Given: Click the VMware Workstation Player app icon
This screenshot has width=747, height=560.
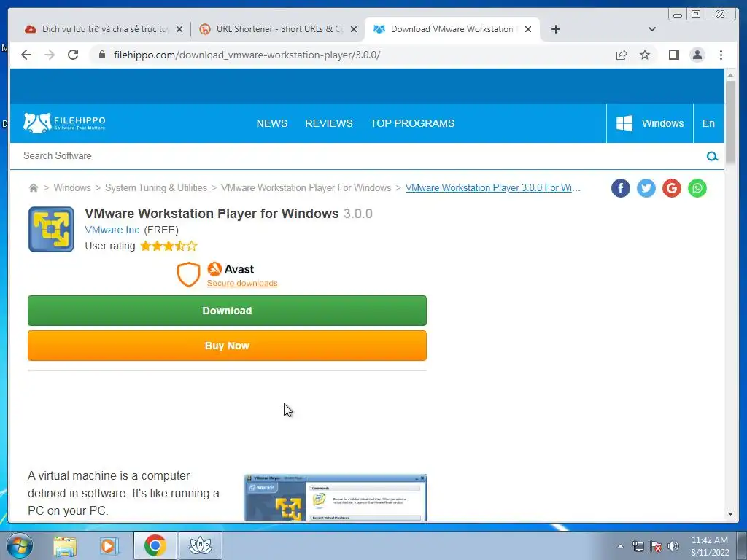Looking at the screenshot, I should click(x=51, y=229).
